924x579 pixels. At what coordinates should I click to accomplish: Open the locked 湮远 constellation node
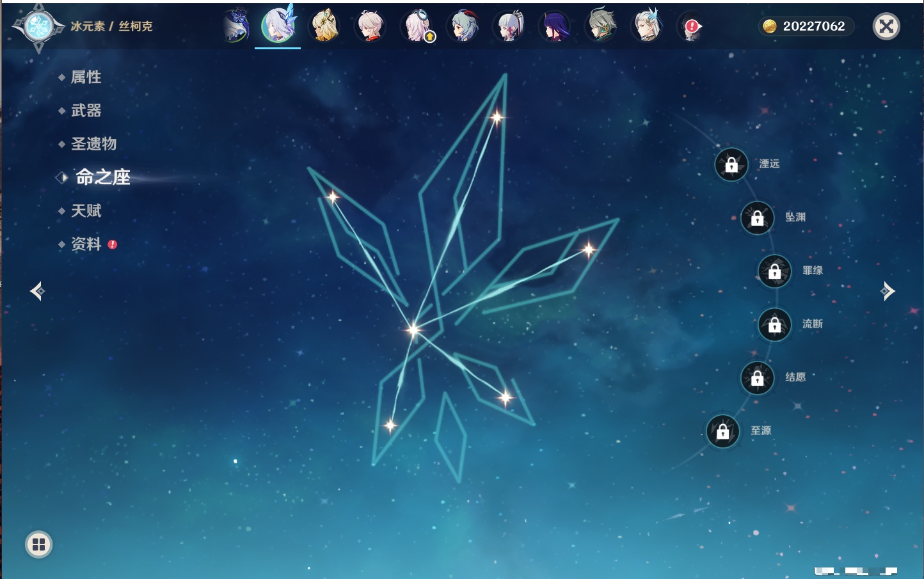tap(731, 165)
